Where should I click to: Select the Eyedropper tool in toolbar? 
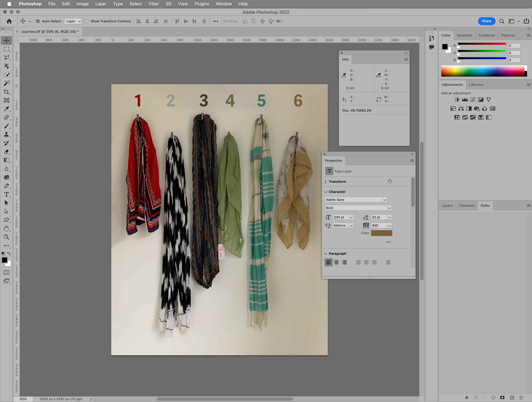click(7, 109)
